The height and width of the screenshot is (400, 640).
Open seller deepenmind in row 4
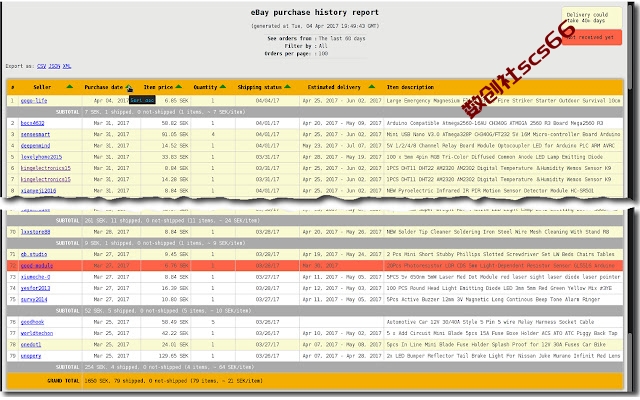(x=36, y=146)
